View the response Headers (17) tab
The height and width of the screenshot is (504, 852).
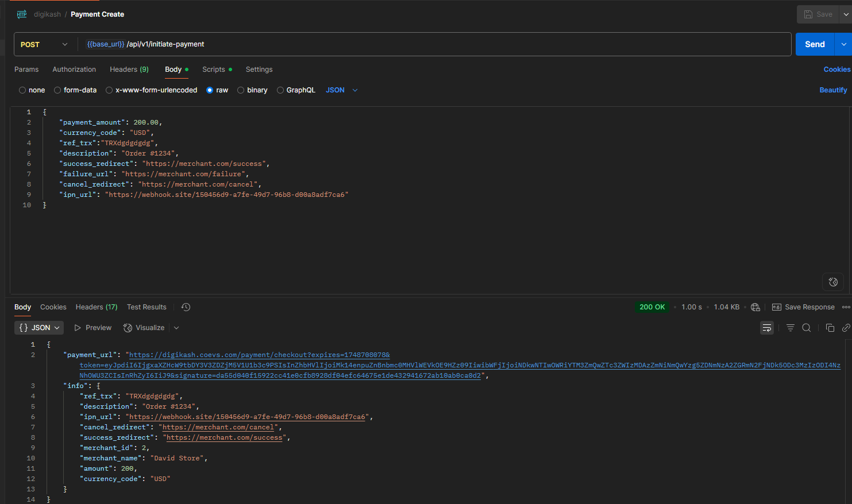pos(97,307)
